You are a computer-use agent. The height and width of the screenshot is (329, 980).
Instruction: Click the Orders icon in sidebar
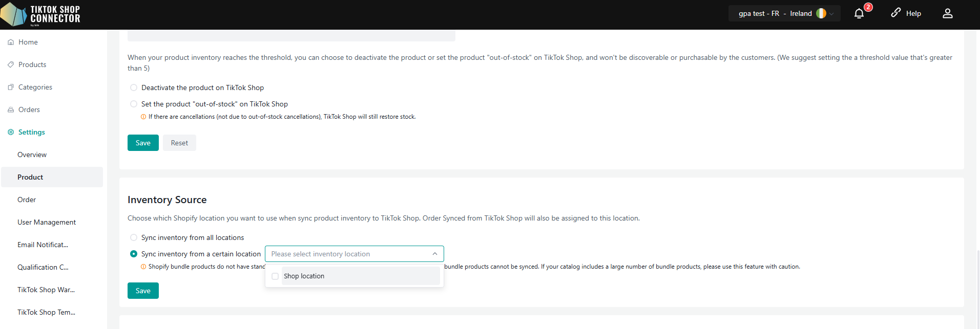tap(11, 109)
